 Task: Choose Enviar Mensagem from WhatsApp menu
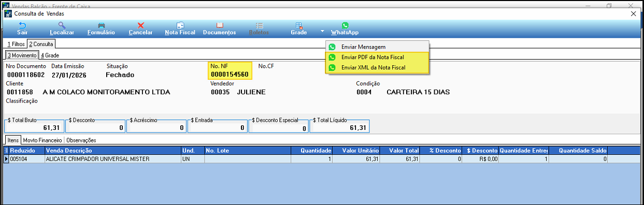[378, 47]
